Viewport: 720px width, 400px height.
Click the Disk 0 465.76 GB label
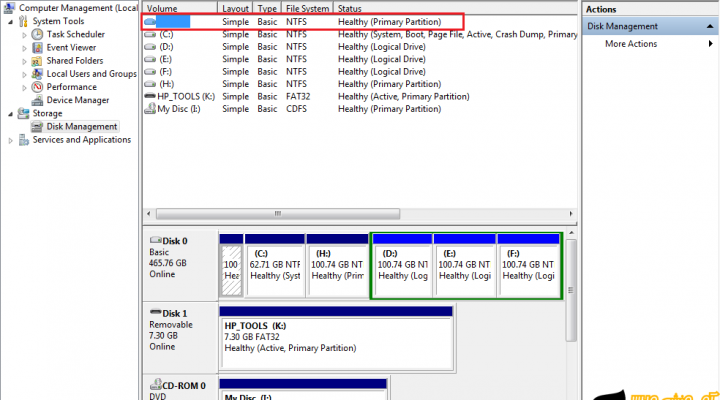[x=168, y=263]
